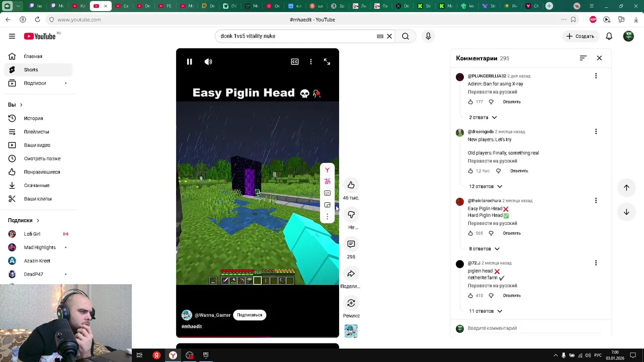Open the sound thumbnail below Remix

[351, 331]
